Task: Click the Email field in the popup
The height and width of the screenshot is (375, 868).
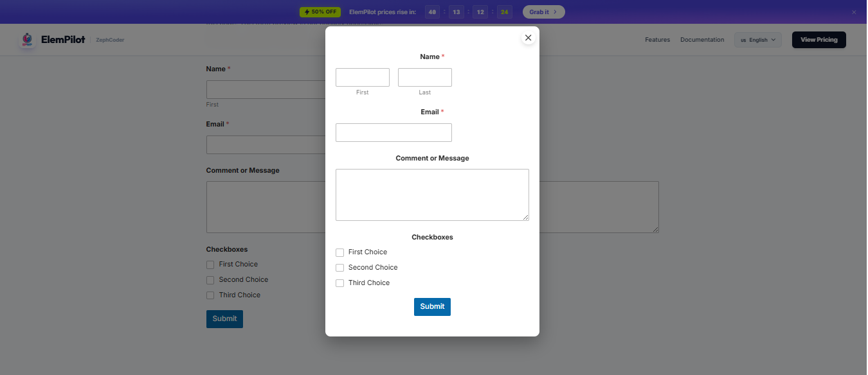Action: click(x=393, y=132)
